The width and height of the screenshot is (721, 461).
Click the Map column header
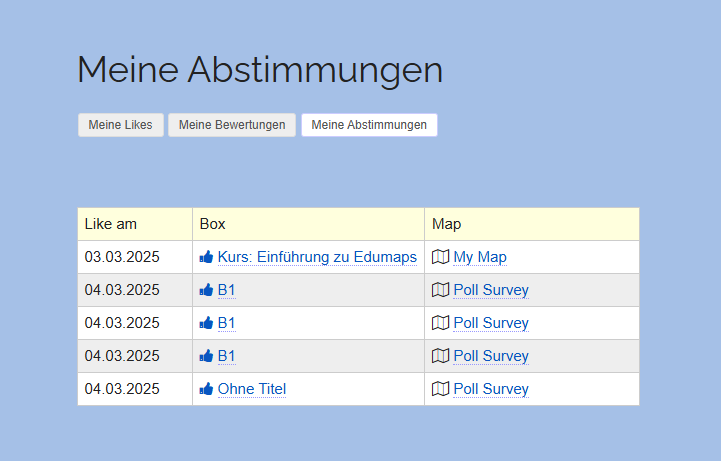coord(446,224)
